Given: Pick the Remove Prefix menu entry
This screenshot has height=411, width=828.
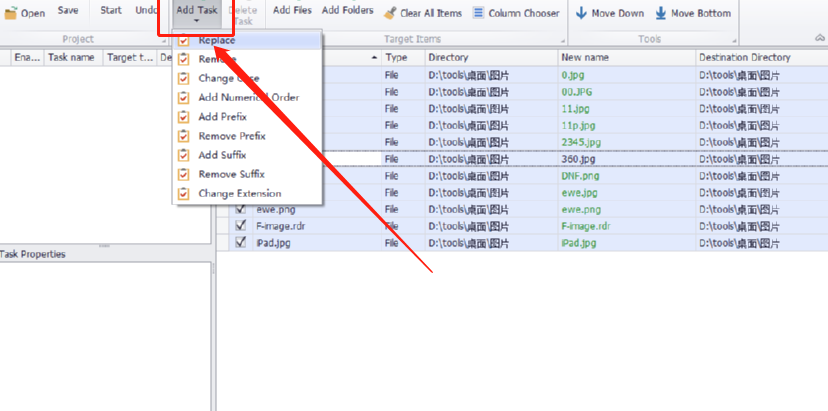Looking at the screenshot, I should click(247, 136).
